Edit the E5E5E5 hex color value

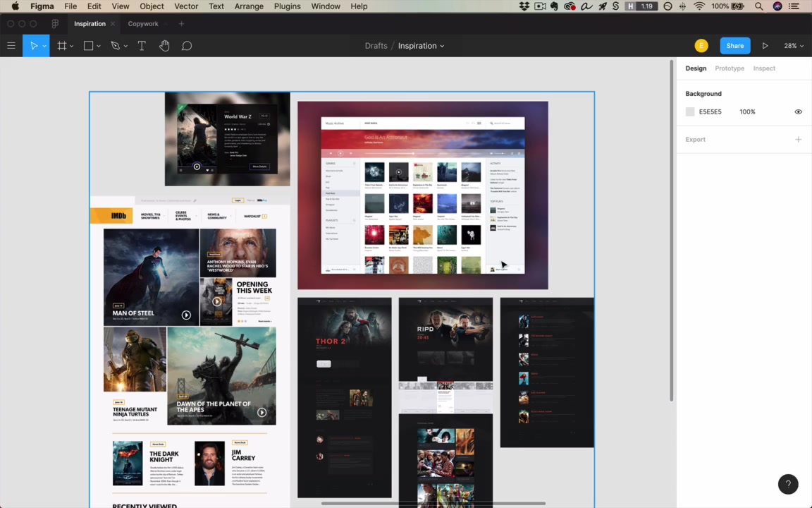point(710,112)
